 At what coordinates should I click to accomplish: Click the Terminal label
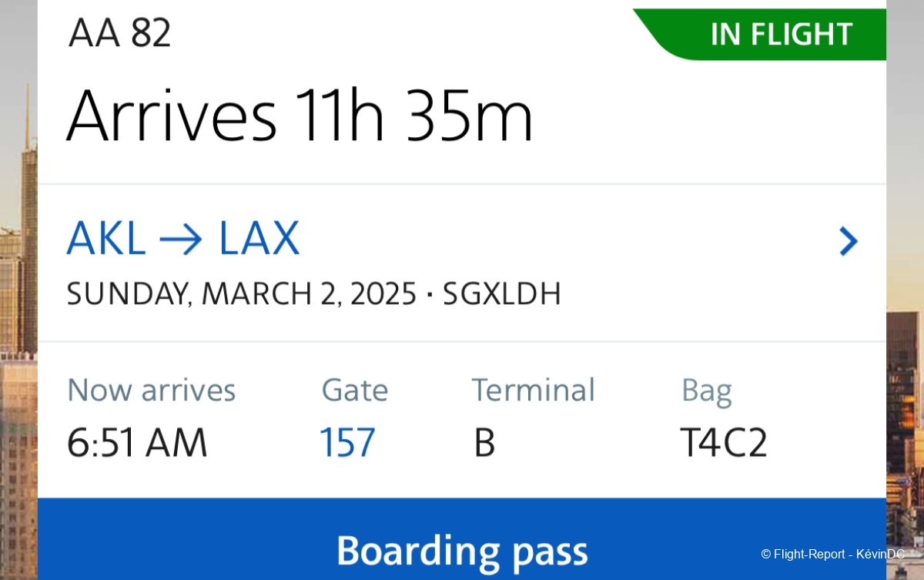click(533, 391)
